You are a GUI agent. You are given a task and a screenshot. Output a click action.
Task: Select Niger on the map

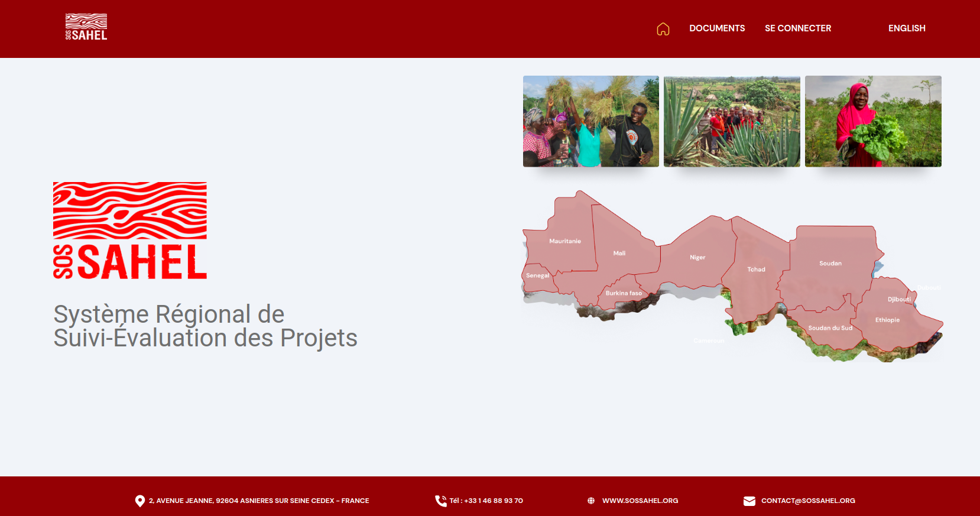click(697, 257)
